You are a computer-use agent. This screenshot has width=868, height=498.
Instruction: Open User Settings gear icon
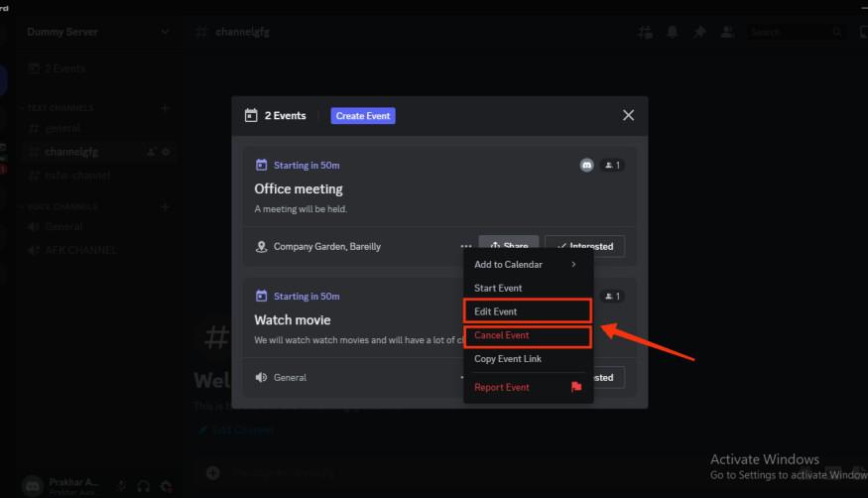[x=166, y=486]
